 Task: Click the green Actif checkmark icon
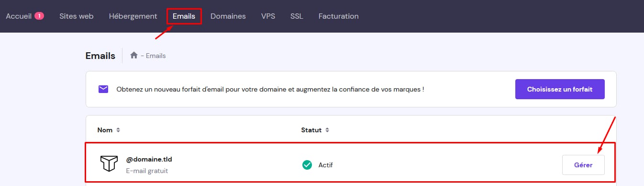(307, 165)
